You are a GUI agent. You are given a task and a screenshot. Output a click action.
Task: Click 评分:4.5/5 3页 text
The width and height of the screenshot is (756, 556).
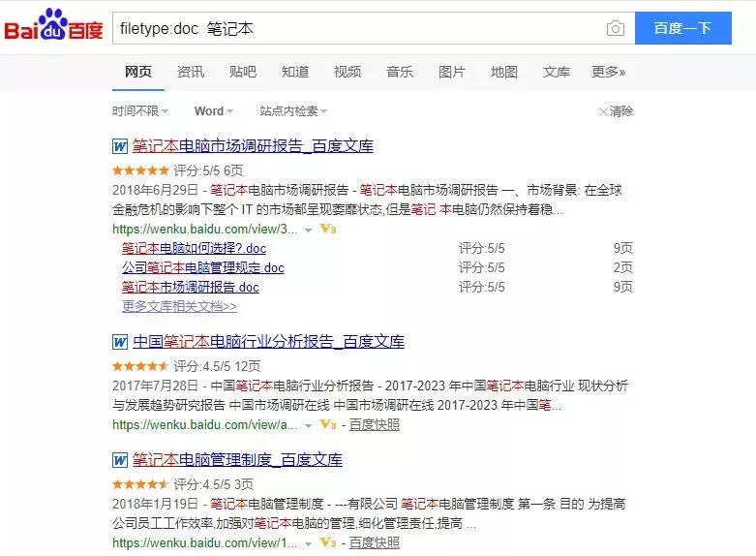(x=214, y=484)
